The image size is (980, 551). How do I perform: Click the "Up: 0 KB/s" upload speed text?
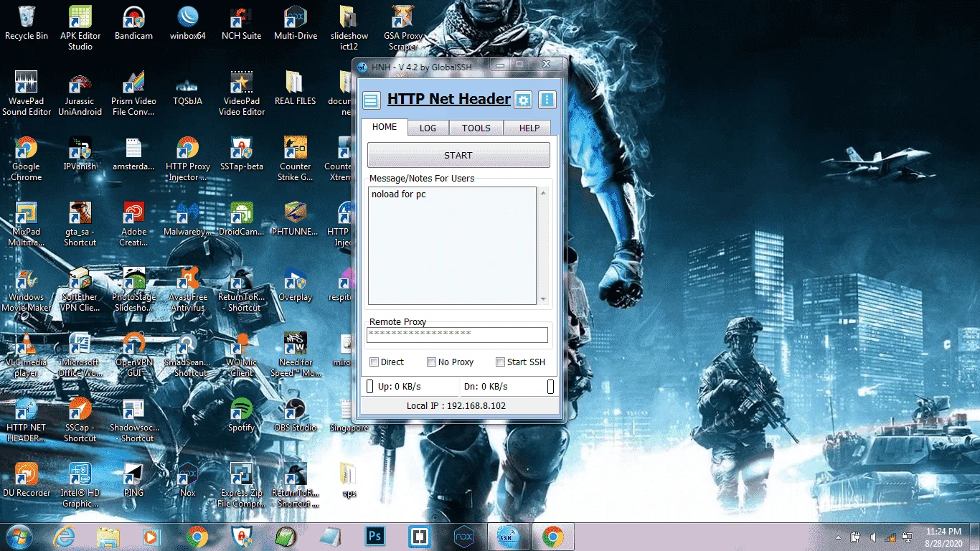[400, 387]
